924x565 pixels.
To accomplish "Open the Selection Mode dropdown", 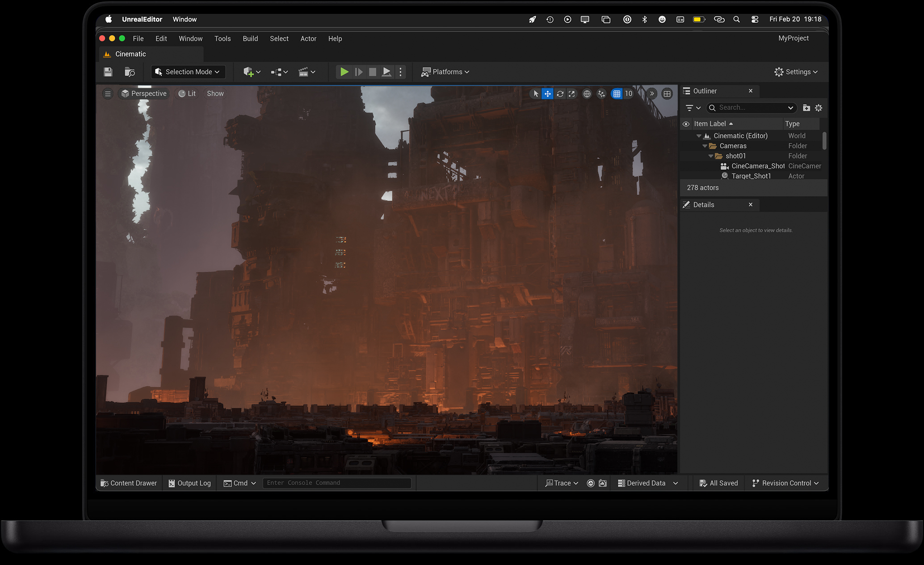I will coord(188,72).
